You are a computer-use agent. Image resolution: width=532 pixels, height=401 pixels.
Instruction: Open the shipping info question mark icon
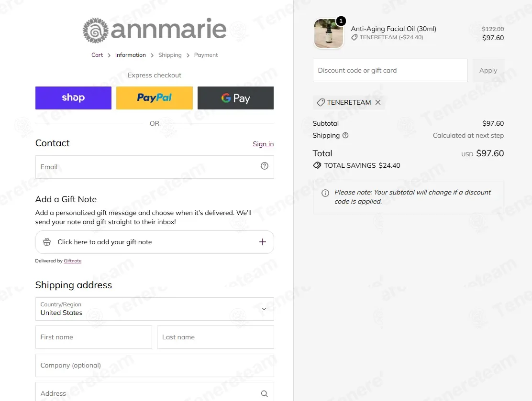tap(345, 135)
